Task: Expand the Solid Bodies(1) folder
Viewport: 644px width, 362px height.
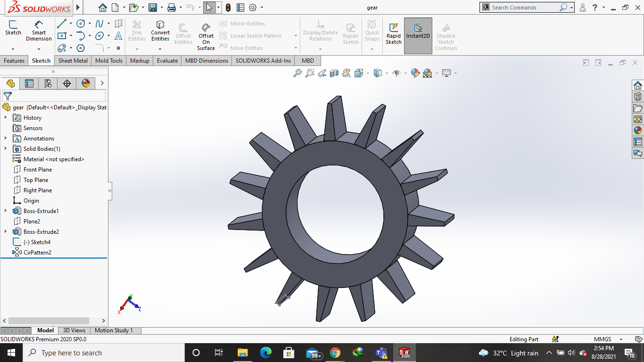Action: point(6,149)
